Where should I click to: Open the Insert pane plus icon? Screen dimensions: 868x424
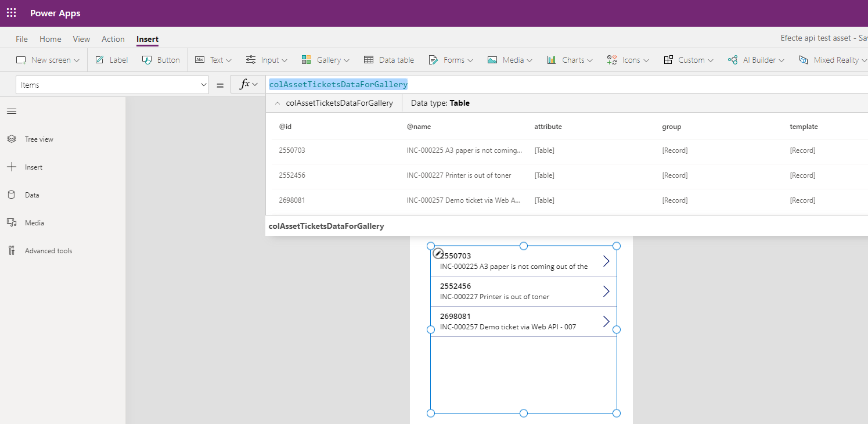(x=12, y=167)
